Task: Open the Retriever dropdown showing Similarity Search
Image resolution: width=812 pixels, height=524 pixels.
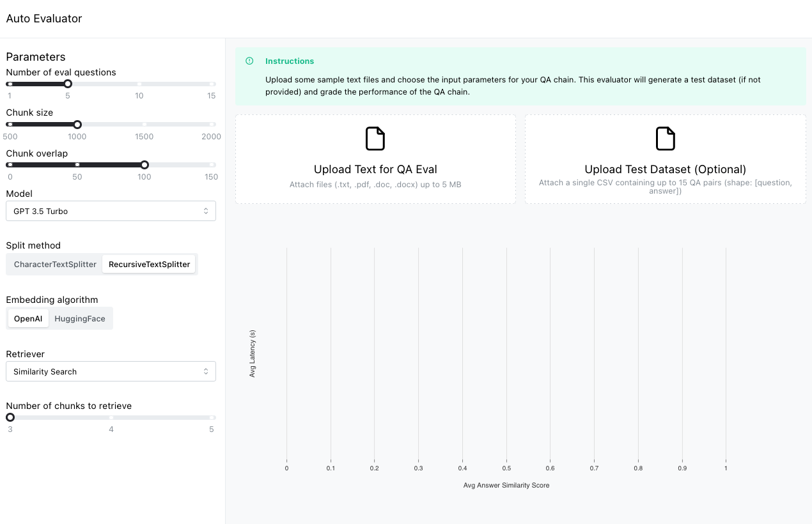Action: (111, 371)
